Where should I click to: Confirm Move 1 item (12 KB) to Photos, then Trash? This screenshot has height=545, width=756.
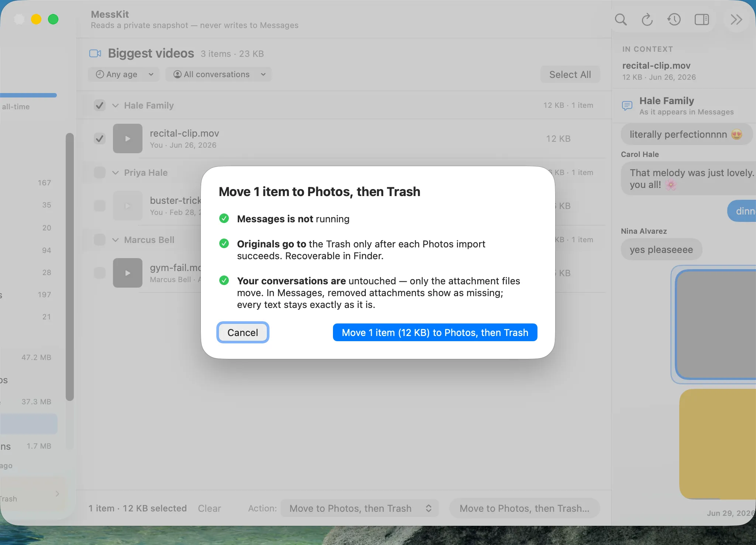[x=435, y=332]
